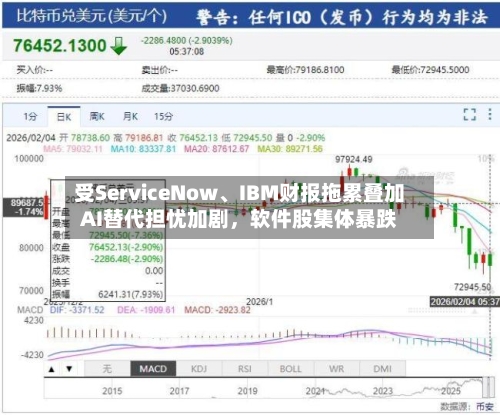
Task: Open fullscreen chart view icon
Action: (470, 114)
